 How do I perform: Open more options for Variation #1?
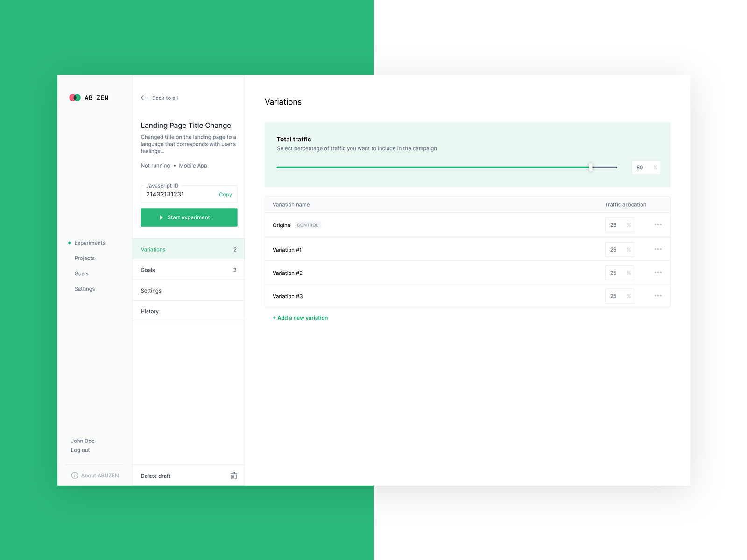(x=658, y=249)
